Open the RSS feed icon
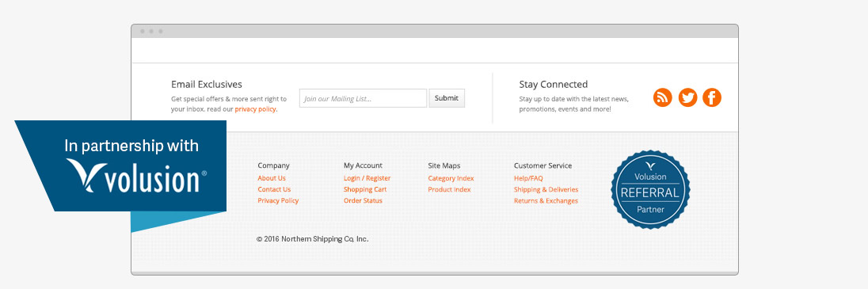This screenshot has width=868, height=289. tap(663, 98)
